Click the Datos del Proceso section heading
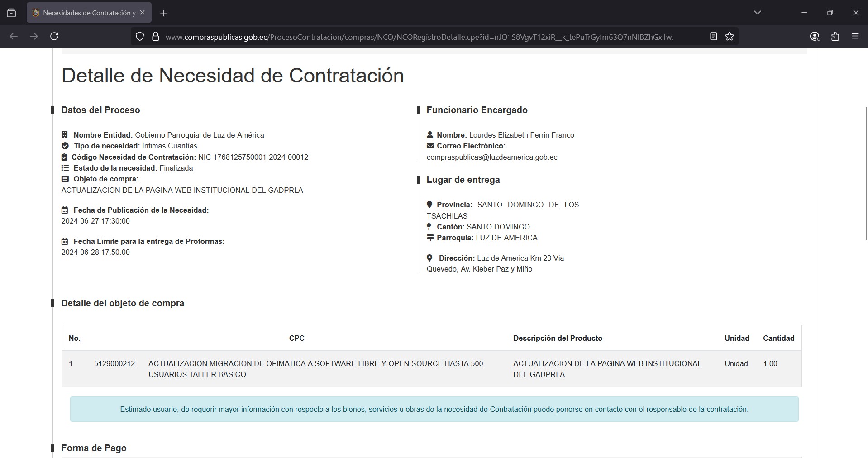868x458 pixels. point(100,110)
